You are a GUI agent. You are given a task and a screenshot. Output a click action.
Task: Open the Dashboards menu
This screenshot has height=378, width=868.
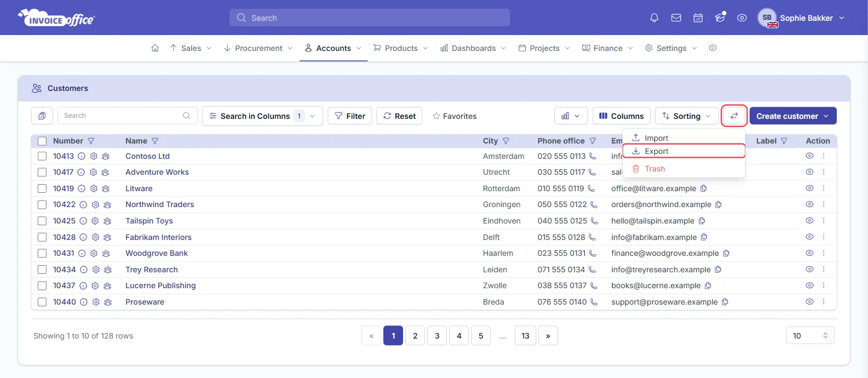click(473, 48)
